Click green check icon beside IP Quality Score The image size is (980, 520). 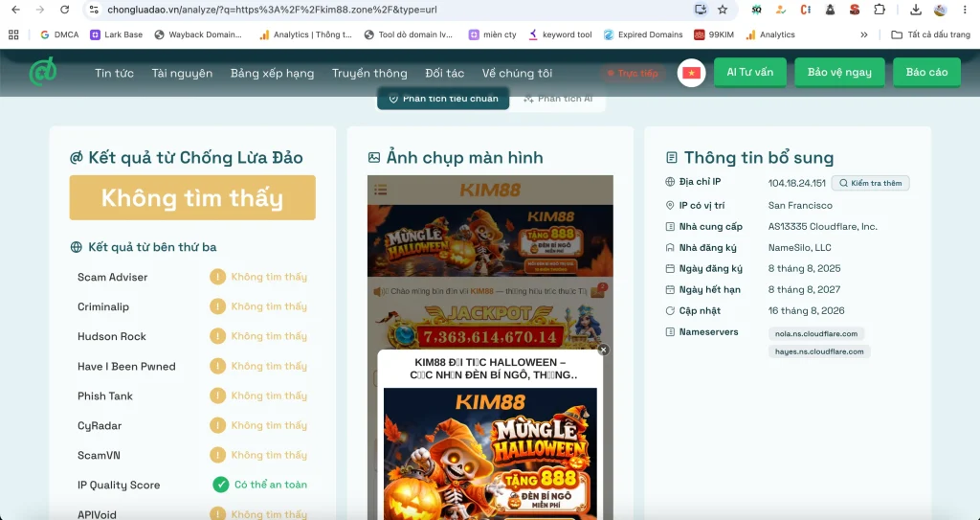(221, 485)
